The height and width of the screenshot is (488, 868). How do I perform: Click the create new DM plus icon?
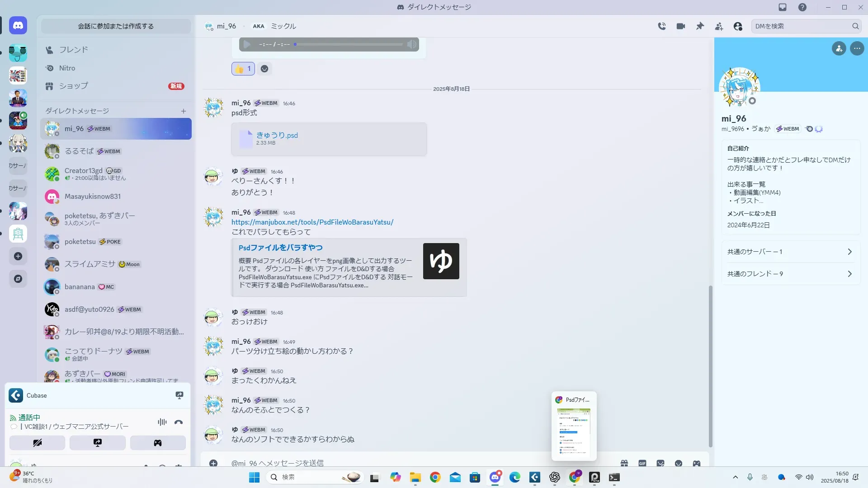(x=184, y=111)
